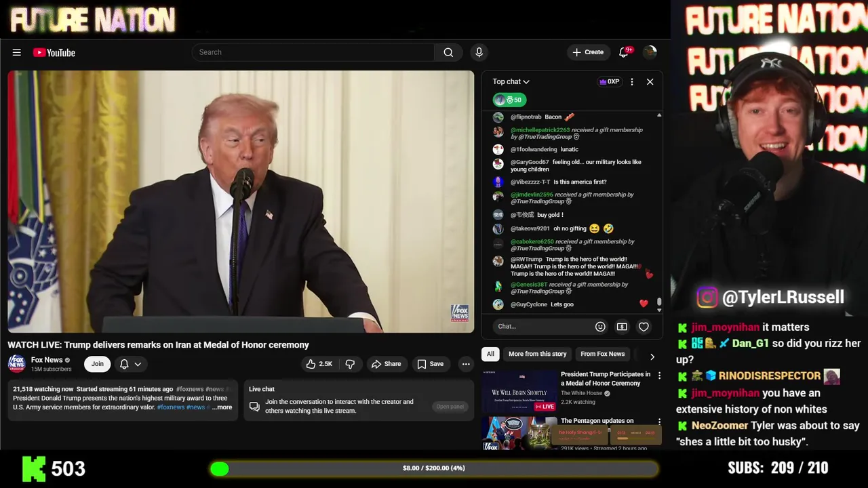The width and height of the screenshot is (868, 488).
Task: Click NeoZoomer message in Kick chat overlay
Action: [769, 434]
